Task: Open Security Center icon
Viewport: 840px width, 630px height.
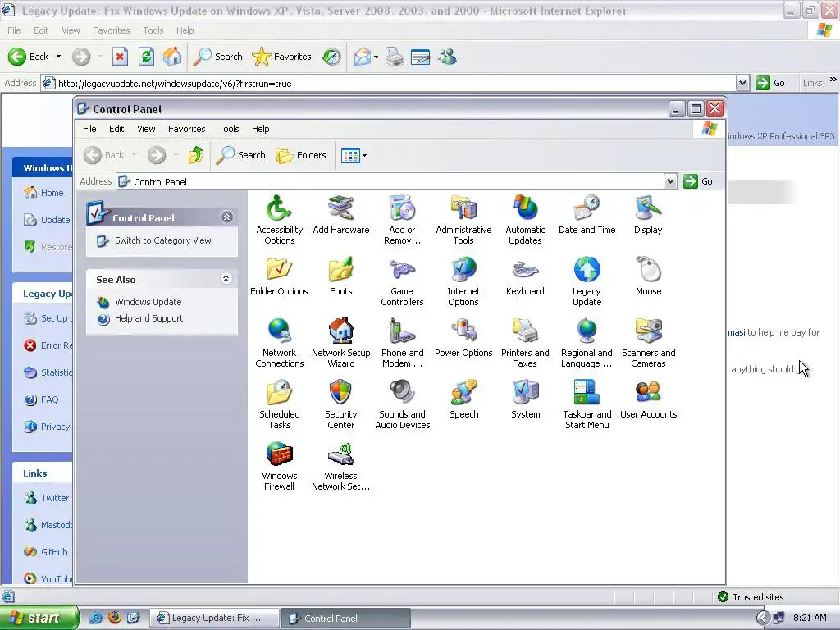Action: [x=340, y=404]
